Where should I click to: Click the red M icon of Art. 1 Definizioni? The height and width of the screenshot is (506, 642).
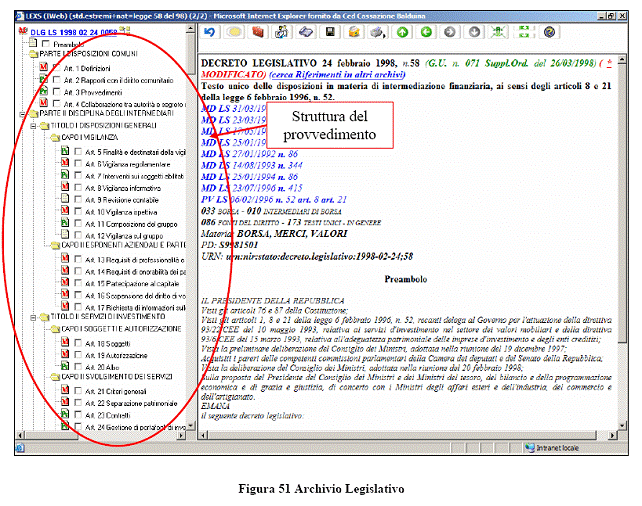[x=43, y=66]
